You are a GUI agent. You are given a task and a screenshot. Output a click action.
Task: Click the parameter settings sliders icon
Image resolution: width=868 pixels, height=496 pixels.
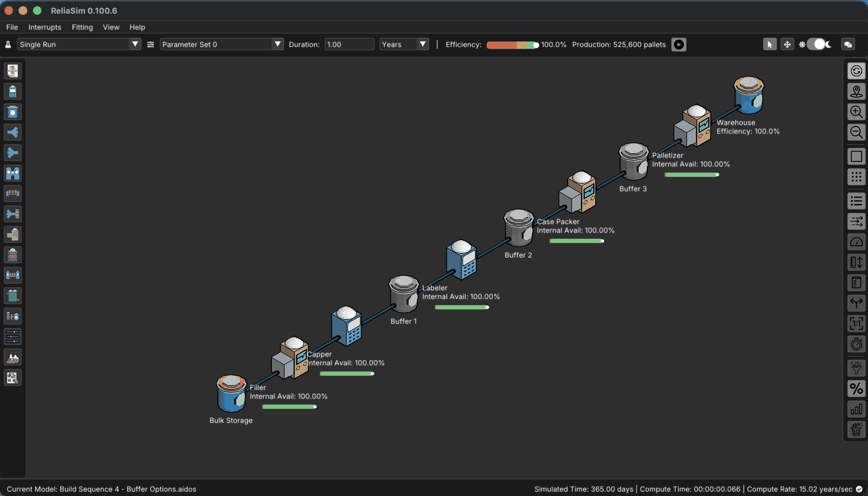150,45
